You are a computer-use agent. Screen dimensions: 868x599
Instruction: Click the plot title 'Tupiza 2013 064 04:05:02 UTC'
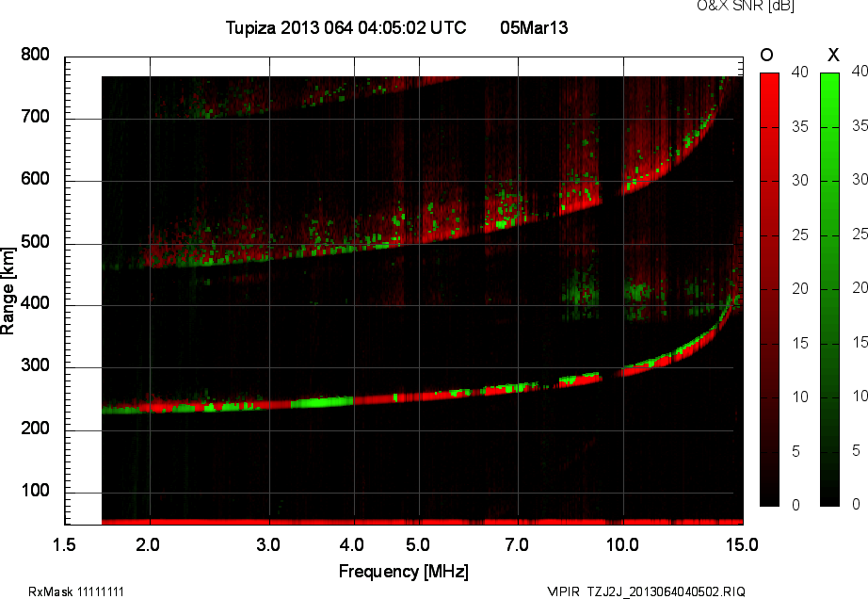pos(346,27)
